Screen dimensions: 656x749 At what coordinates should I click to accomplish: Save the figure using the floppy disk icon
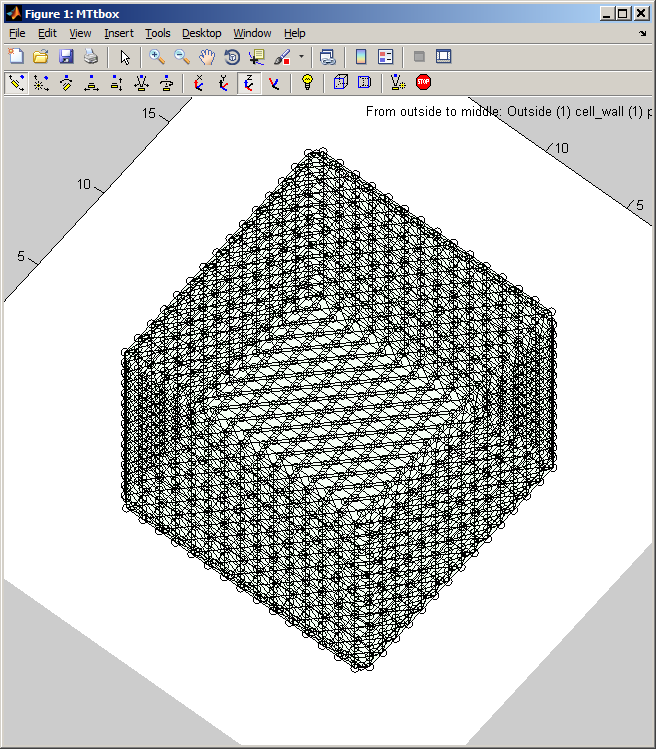coord(66,57)
